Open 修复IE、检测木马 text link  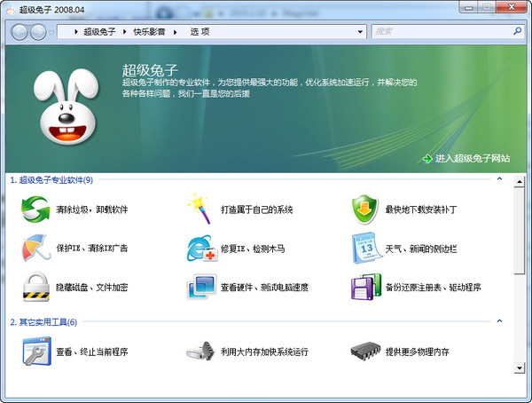pos(253,249)
